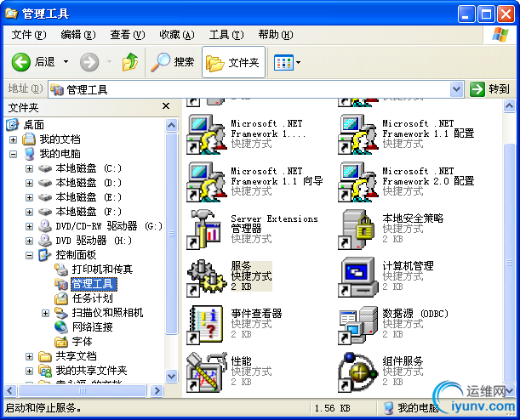Screen dimensions: 520x420
Task: Select 字体 in folder tree
Action: 82,342
